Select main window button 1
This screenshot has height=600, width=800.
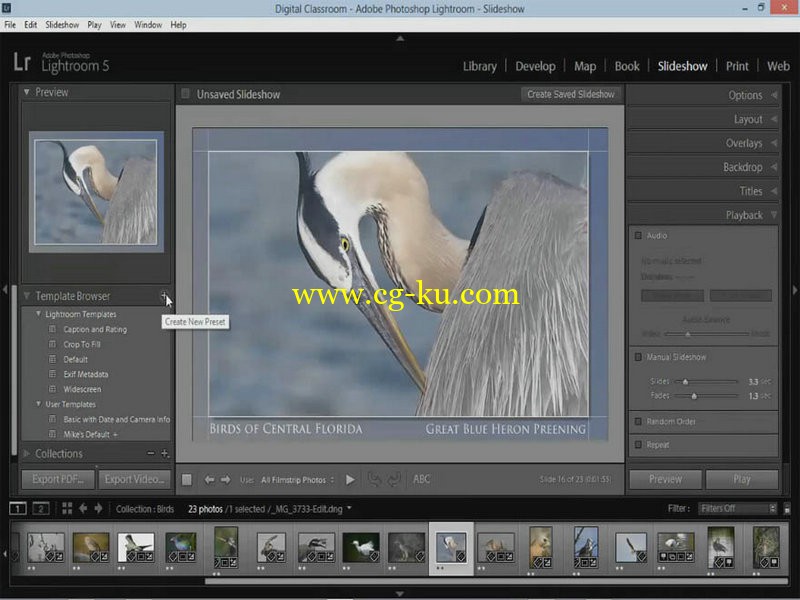tap(17, 509)
